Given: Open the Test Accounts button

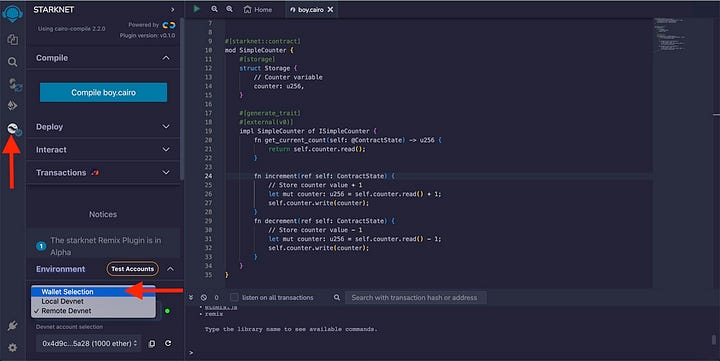Looking at the screenshot, I should coord(133,269).
